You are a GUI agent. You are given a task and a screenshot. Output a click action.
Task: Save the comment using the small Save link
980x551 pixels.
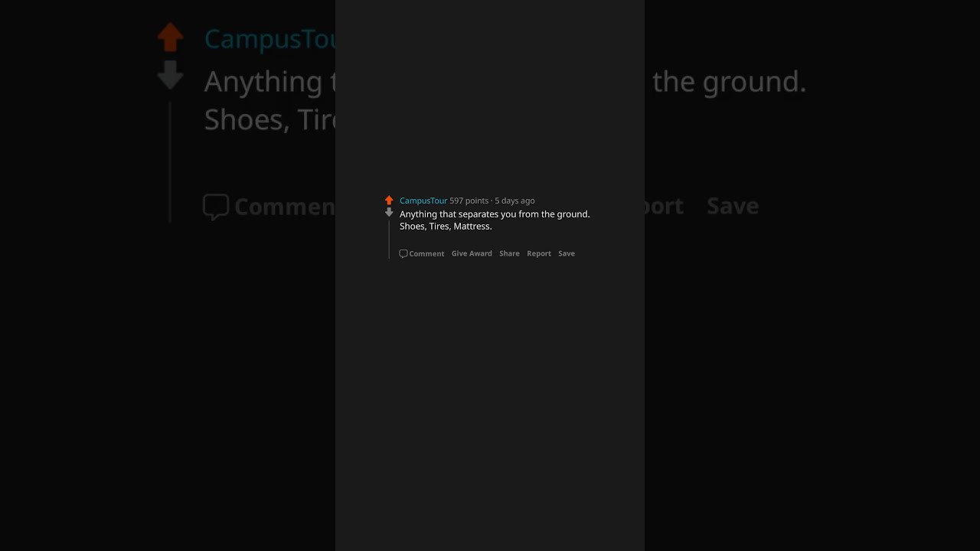click(567, 253)
